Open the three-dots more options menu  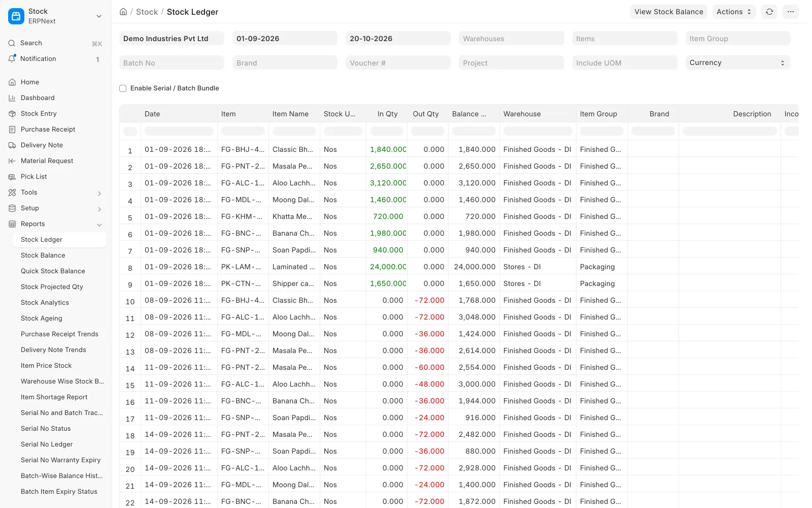[x=791, y=12]
